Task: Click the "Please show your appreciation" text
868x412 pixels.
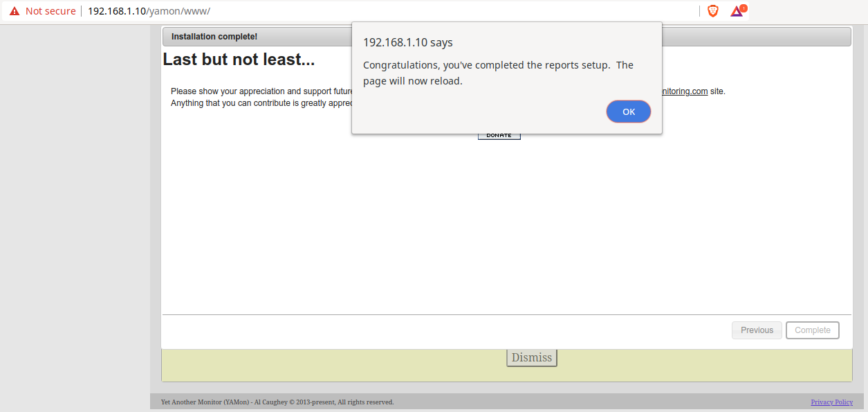Action: click(261, 91)
